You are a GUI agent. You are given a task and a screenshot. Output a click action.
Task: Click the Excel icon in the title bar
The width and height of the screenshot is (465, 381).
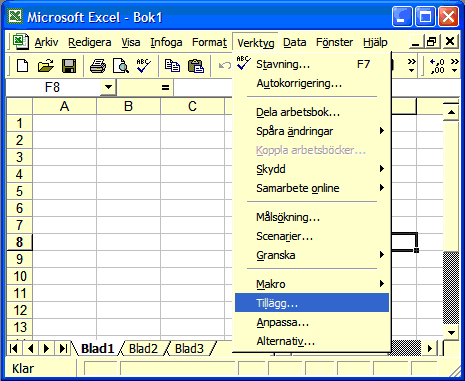point(15,17)
